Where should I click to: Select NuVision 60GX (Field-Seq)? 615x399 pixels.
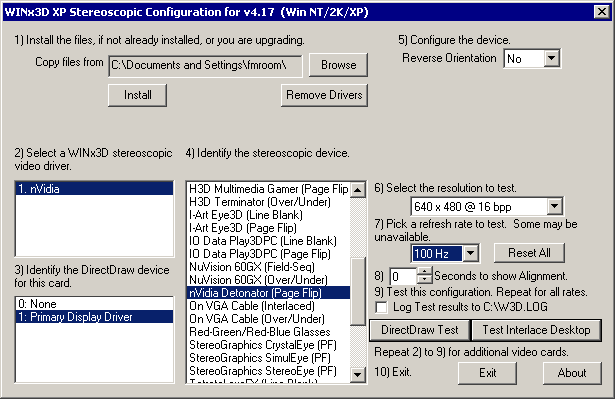(x=268, y=267)
